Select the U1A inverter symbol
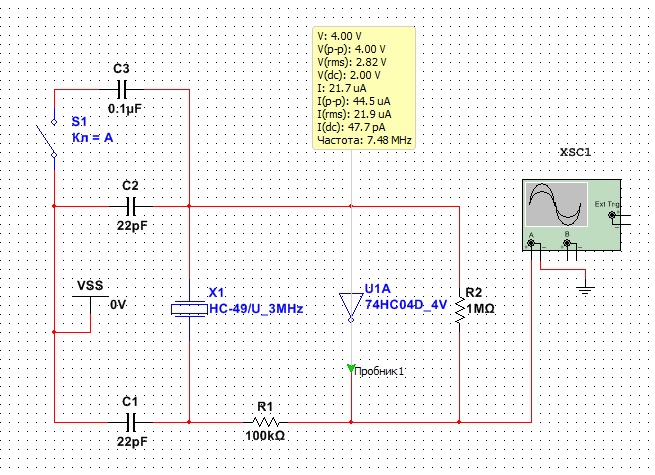This screenshot has width=655, height=475. [351, 307]
